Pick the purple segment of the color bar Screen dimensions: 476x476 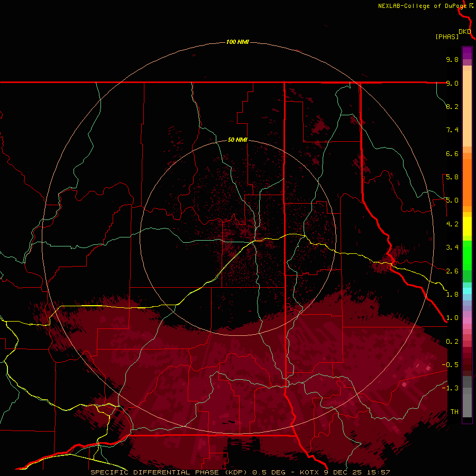(467, 53)
